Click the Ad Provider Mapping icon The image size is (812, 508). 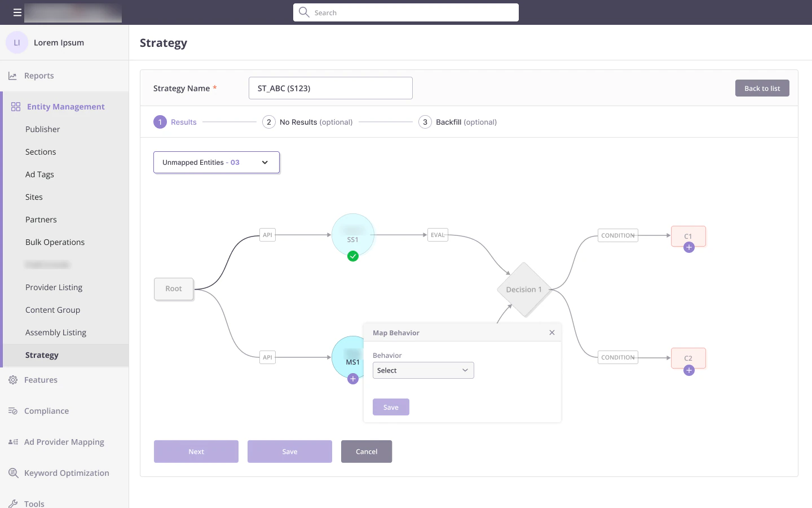click(x=13, y=442)
